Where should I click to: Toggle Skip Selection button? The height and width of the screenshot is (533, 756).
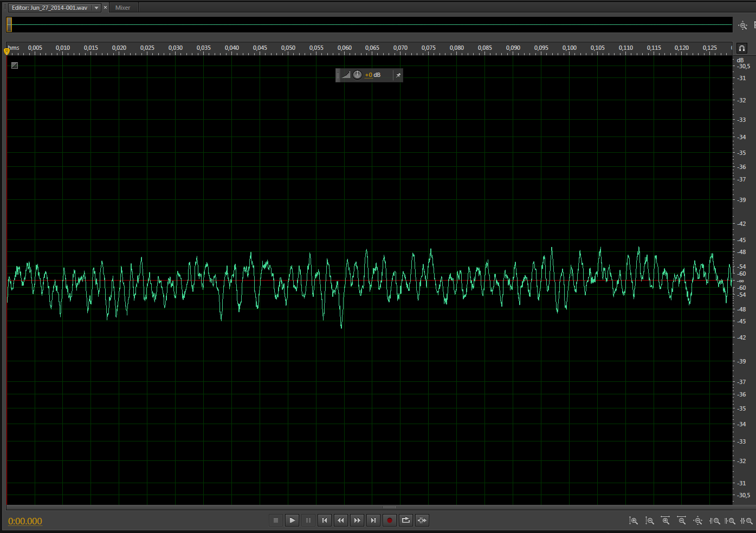pos(422,521)
